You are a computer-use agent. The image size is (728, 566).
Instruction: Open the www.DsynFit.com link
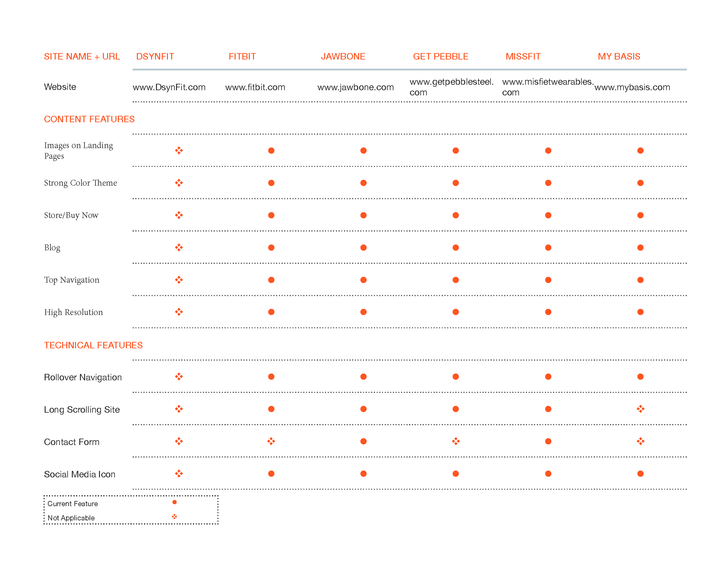coord(169,87)
